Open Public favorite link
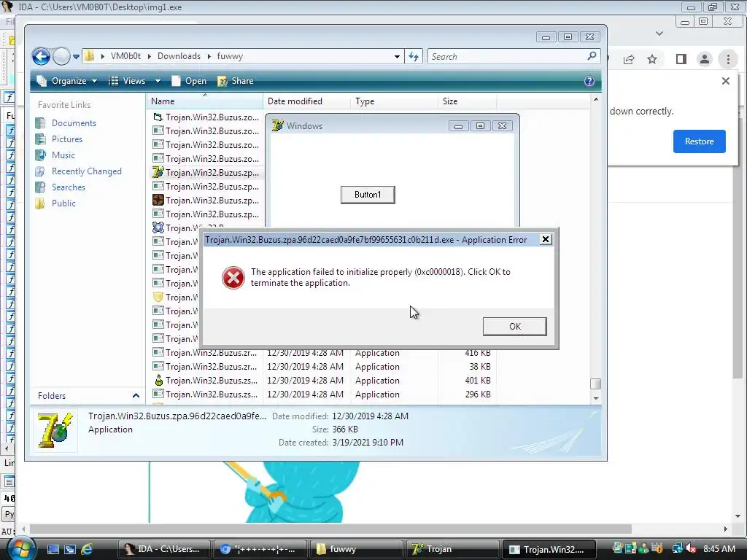The width and height of the screenshot is (747, 560). [63, 203]
